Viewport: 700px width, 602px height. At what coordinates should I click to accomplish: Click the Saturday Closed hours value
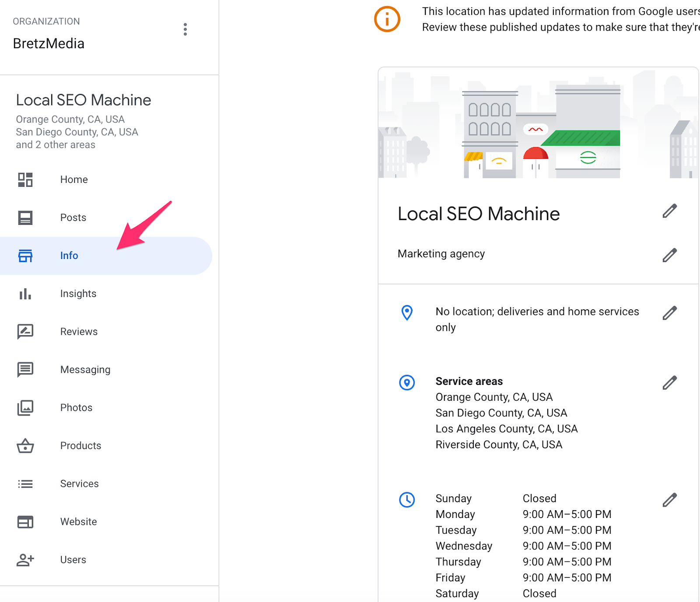point(539,594)
